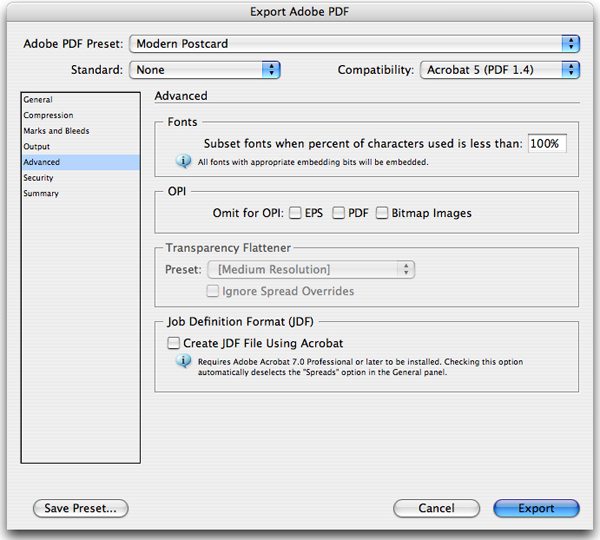Tick the Ignore Spread Overrides checkbox
Image resolution: width=600 pixels, height=540 pixels.
(x=212, y=291)
